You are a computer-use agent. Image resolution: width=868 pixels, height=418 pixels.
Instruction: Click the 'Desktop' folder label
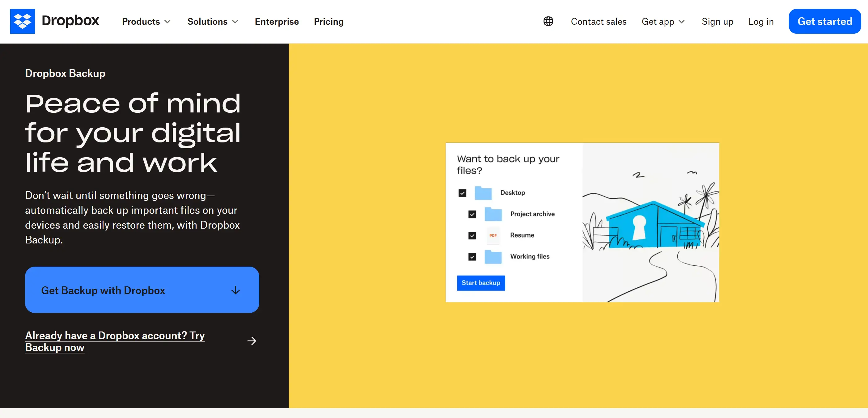pos(513,193)
